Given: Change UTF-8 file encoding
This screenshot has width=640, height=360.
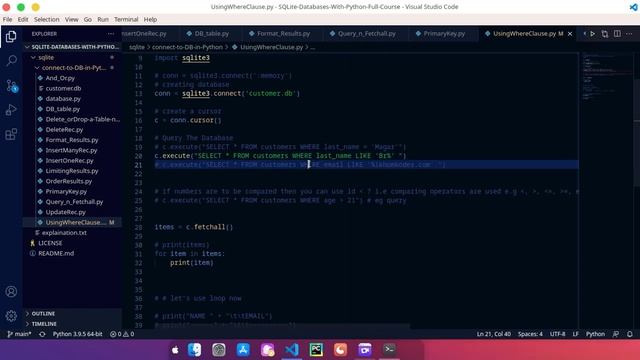Looking at the screenshot, I should [x=557, y=334].
